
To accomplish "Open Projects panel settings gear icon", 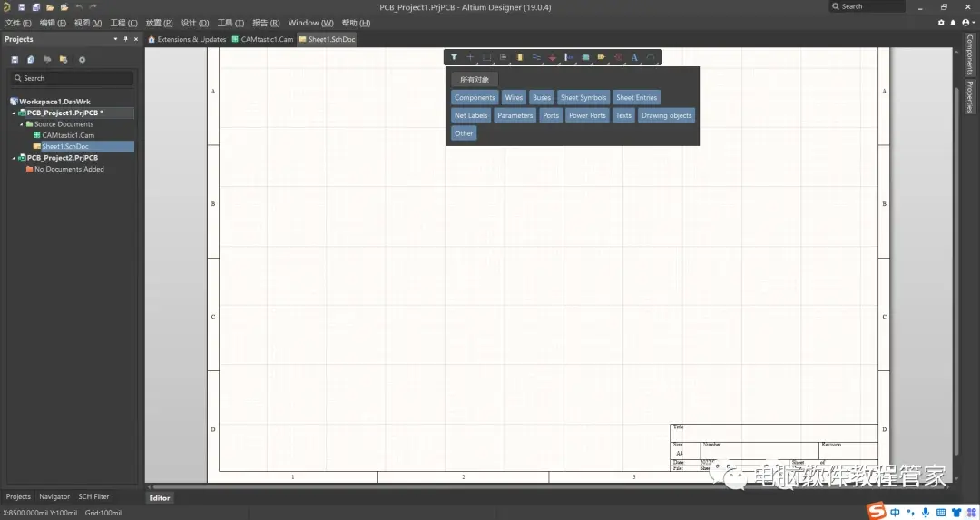I will click(x=82, y=59).
